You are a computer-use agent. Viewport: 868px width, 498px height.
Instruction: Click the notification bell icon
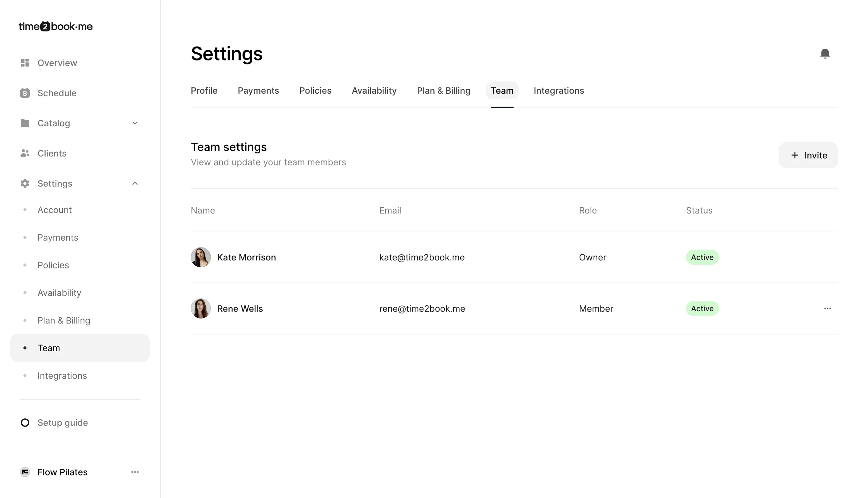[x=825, y=54]
